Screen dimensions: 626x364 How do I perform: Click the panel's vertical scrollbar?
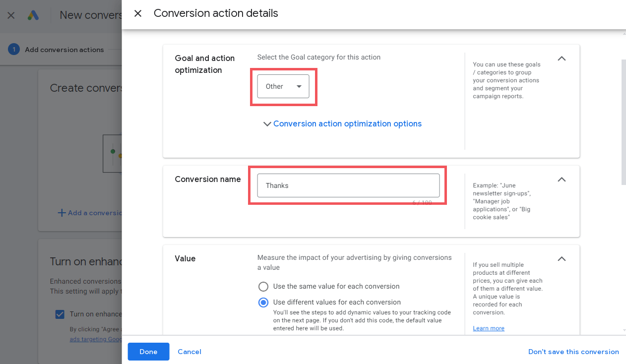point(624,122)
